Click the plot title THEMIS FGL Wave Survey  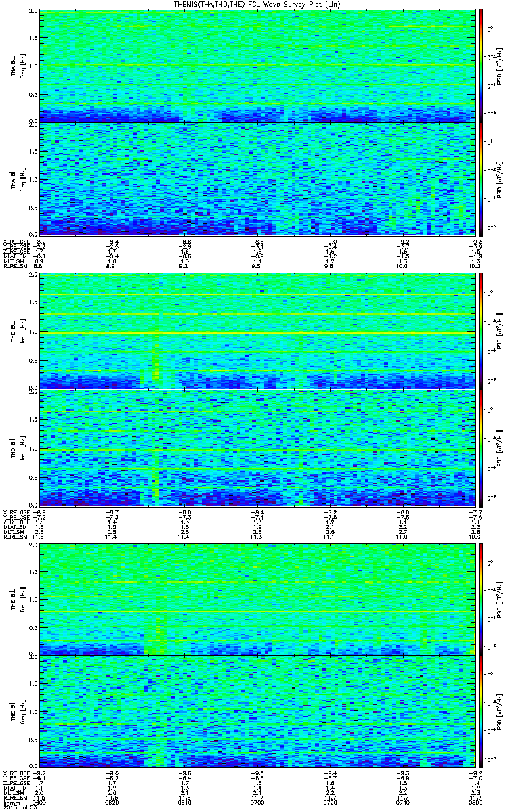[x=259, y=4]
